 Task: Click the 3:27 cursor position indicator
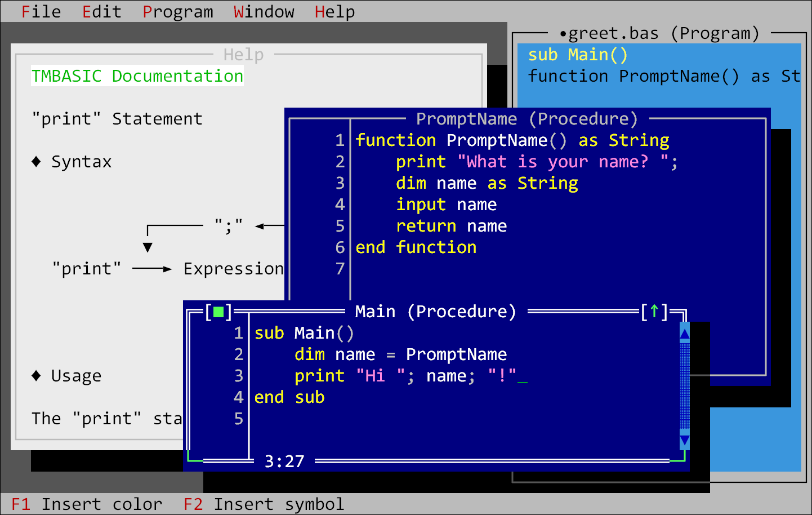tap(284, 461)
